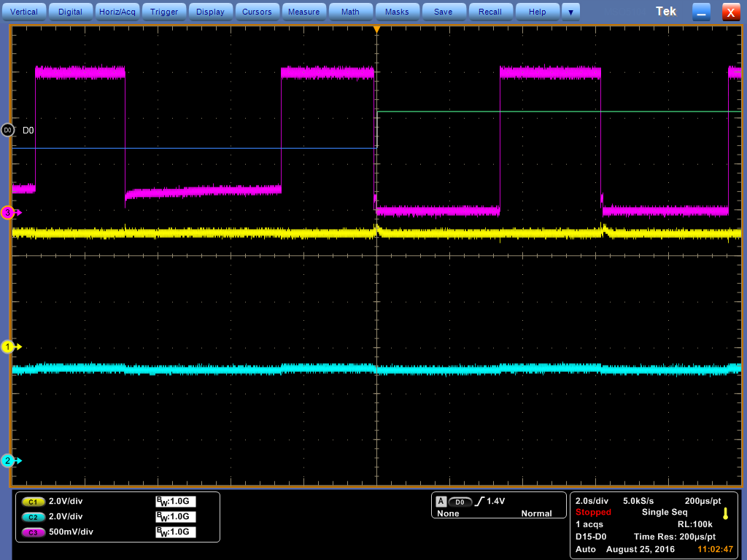The width and height of the screenshot is (747, 560).
Task: Select the magenta channel 3 ground marker
Action: (x=9, y=213)
